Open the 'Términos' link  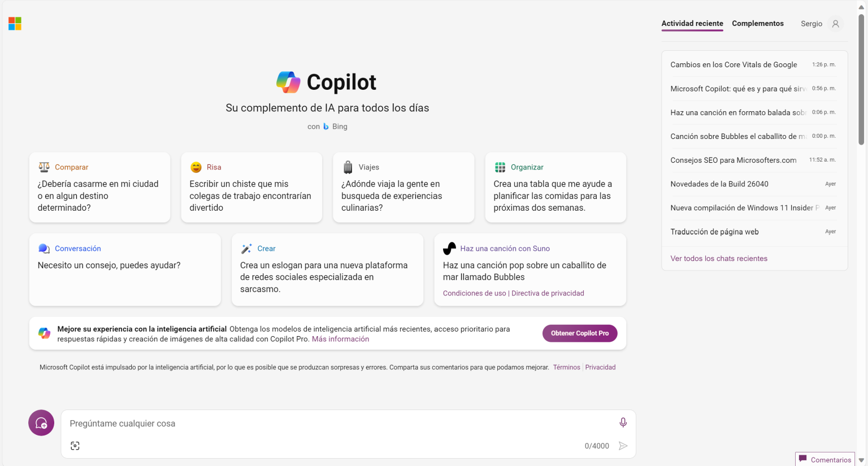click(566, 367)
